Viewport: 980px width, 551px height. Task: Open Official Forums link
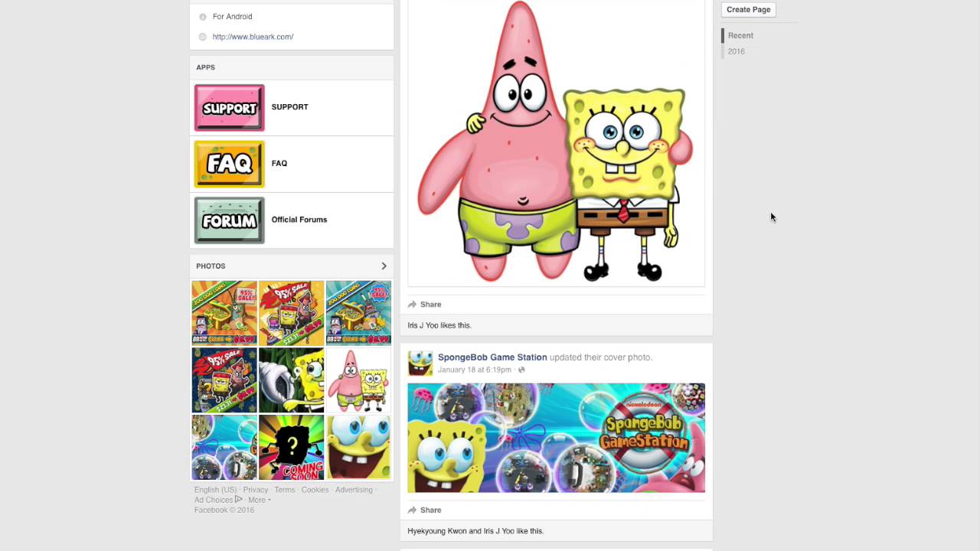299,220
